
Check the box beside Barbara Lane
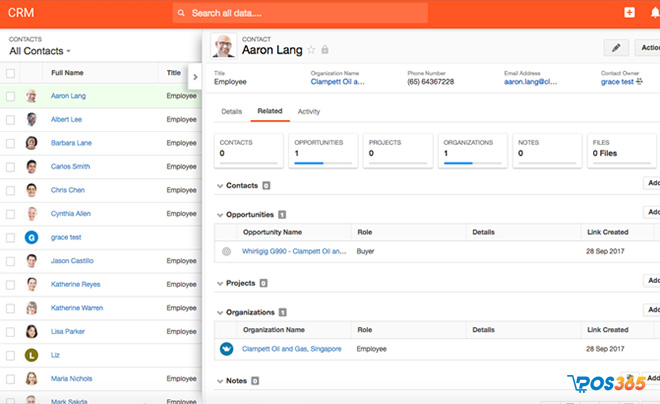coord(10,143)
